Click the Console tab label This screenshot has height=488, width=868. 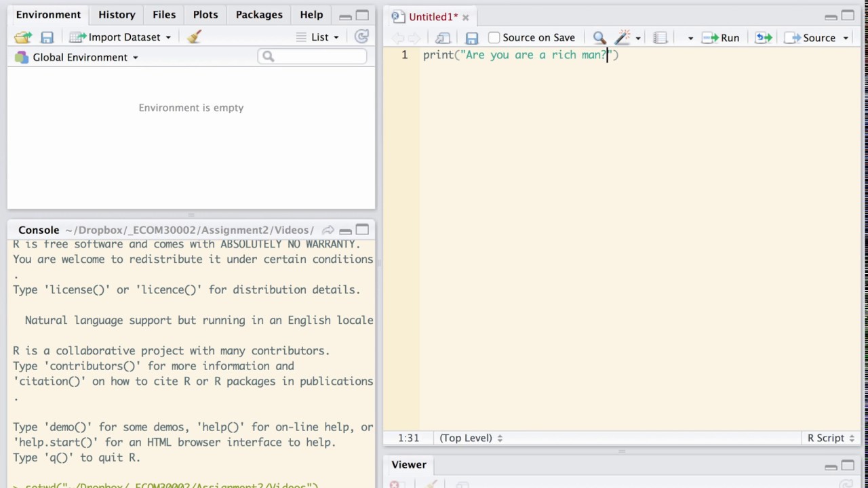tap(39, 230)
